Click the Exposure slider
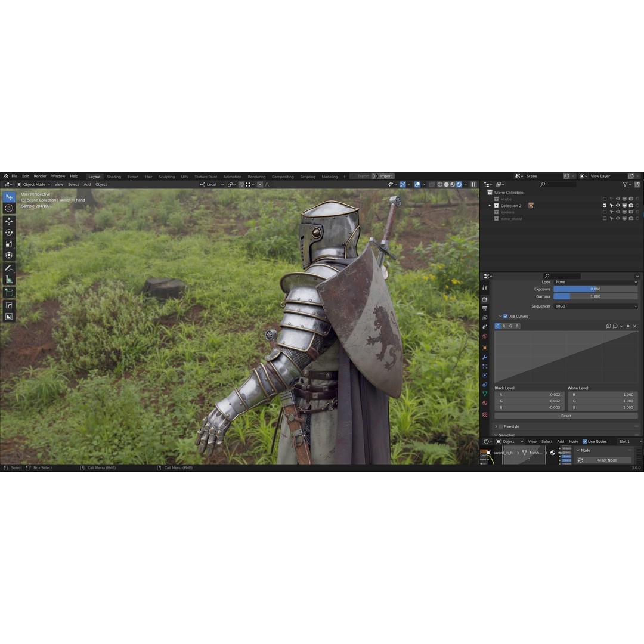The height and width of the screenshot is (644, 644). [x=596, y=290]
